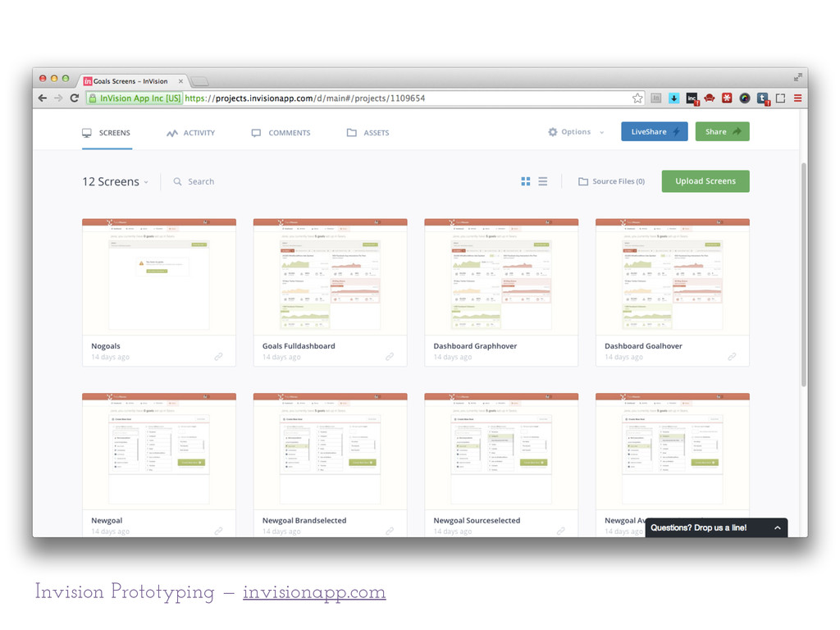Click link icon on Newgoal card
Viewport: 840px width, 630px height.
[218, 531]
